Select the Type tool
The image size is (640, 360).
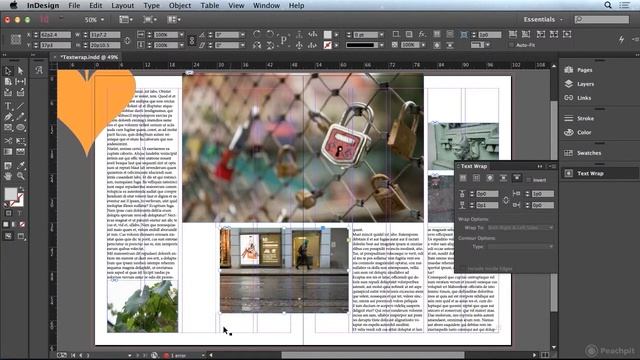[8, 106]
